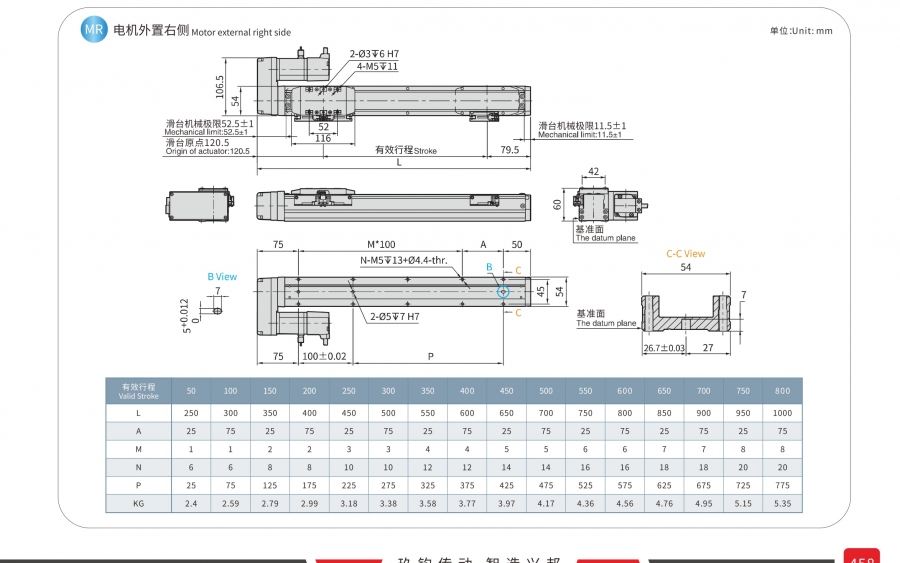Select the KG value 2.59 cell
Image resolution: width=900 pixels, height=563 pixels.
tap(230, 503)
